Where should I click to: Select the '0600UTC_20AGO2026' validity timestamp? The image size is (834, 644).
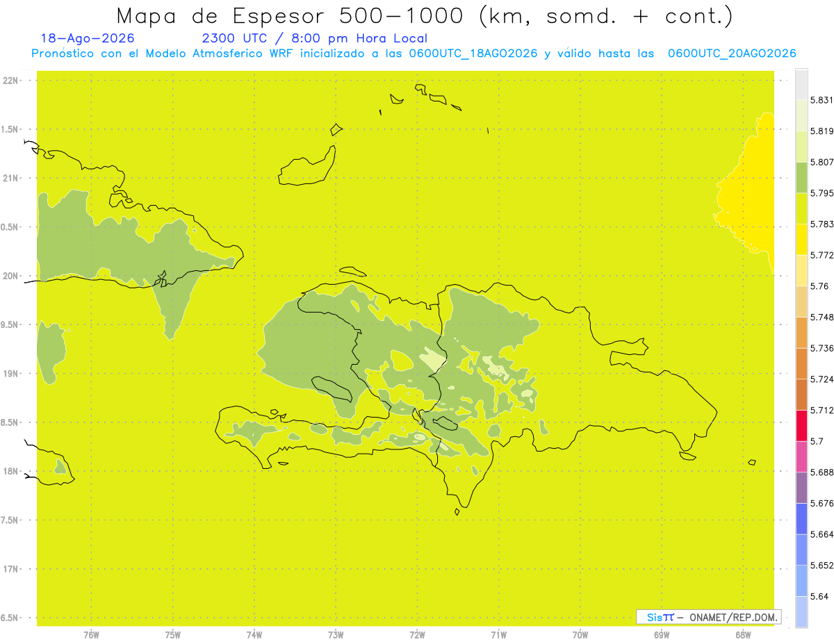pyautogui.click(x=732, y=53)
